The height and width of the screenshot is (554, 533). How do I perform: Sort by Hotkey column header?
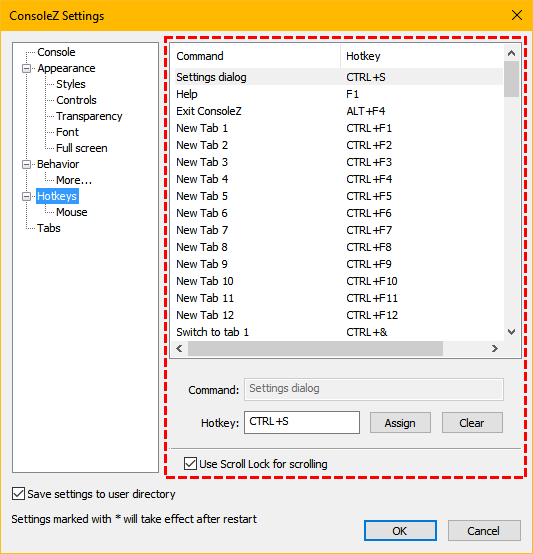[422, 56]
